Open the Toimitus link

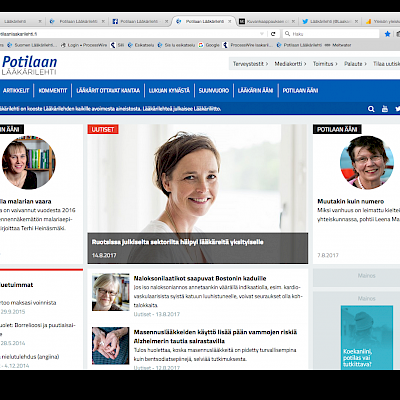(x=325, y=64)
